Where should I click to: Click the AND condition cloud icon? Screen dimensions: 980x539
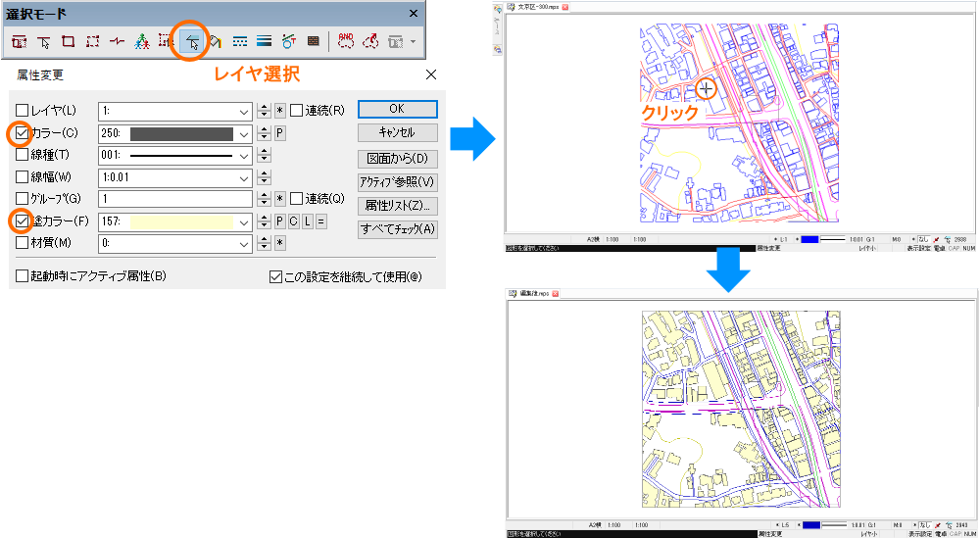click(346, 42)
